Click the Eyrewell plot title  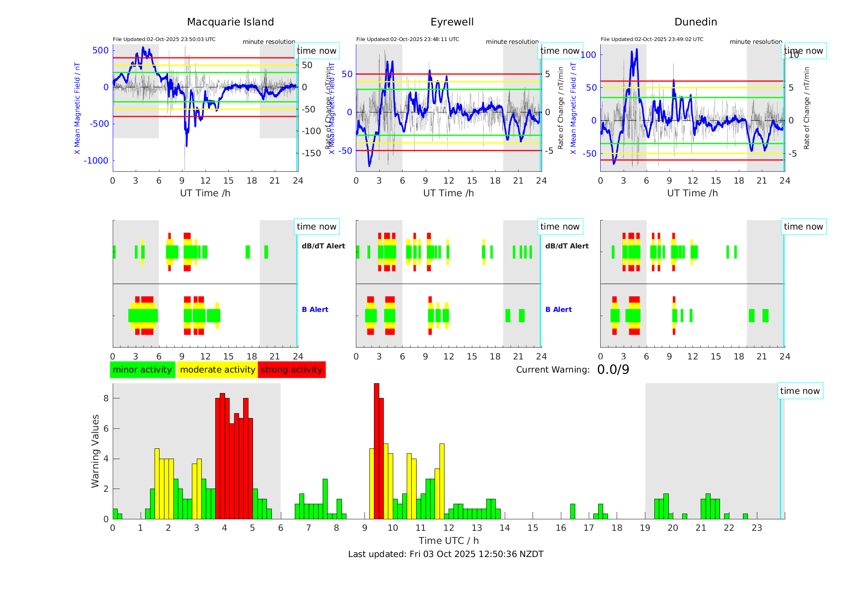(452, 22)
